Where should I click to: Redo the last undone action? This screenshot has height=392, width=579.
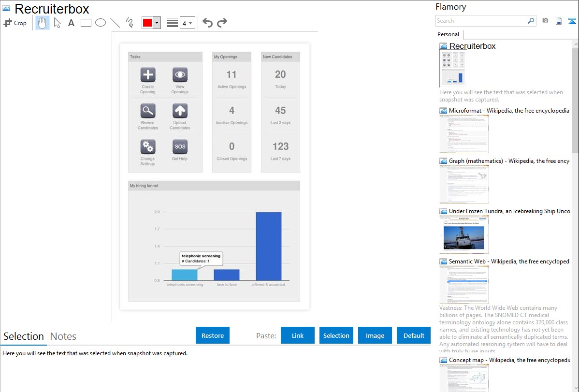coord(222,23)
